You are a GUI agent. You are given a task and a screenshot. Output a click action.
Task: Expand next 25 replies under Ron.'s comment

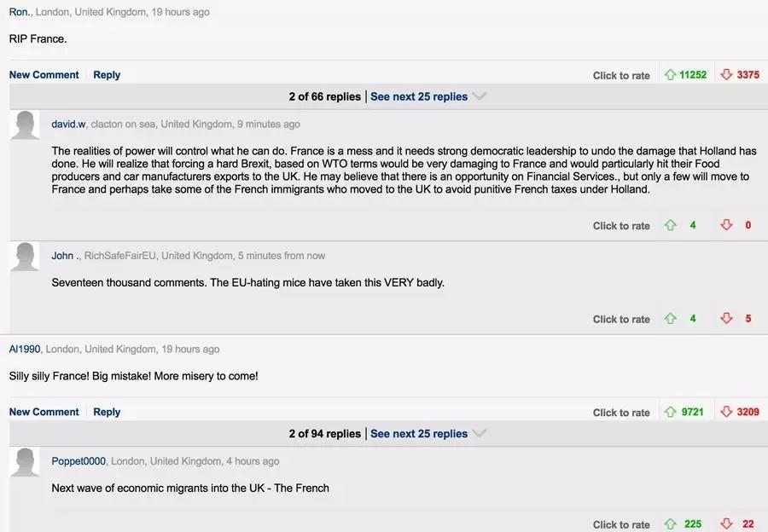click(x=419, y=96)
